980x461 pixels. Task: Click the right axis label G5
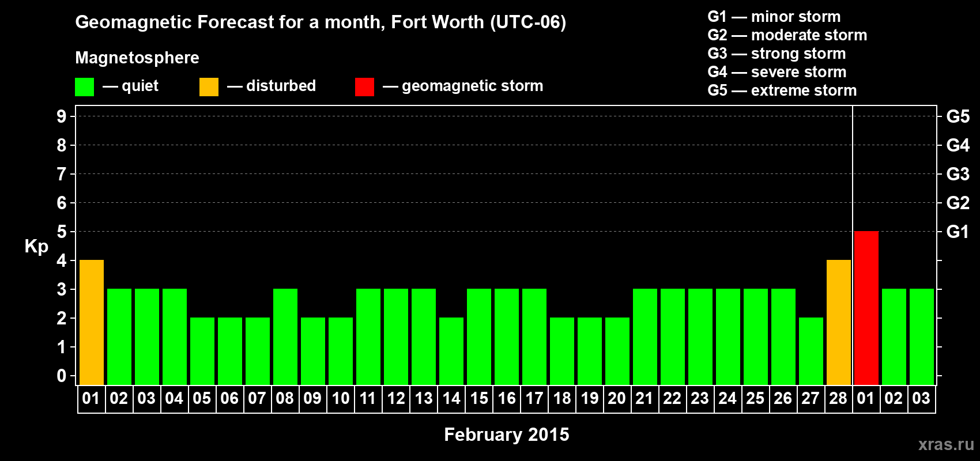[x=958, y=116]
